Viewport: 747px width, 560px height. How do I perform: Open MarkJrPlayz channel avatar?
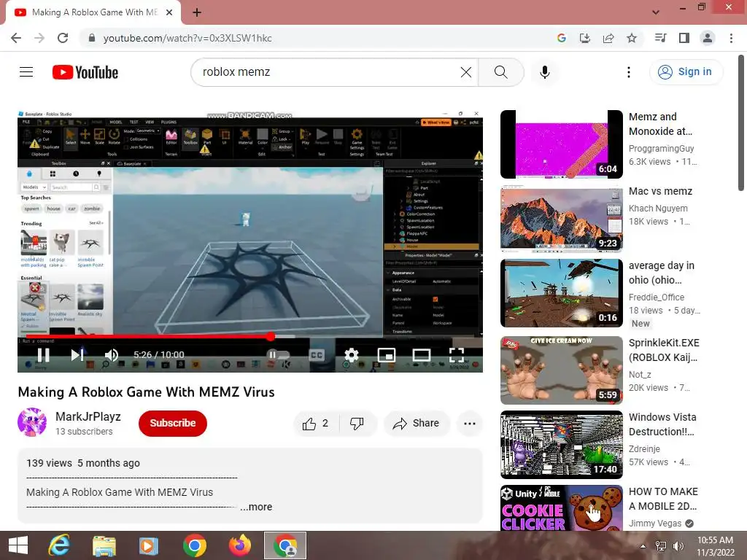[x=32, y=422]
